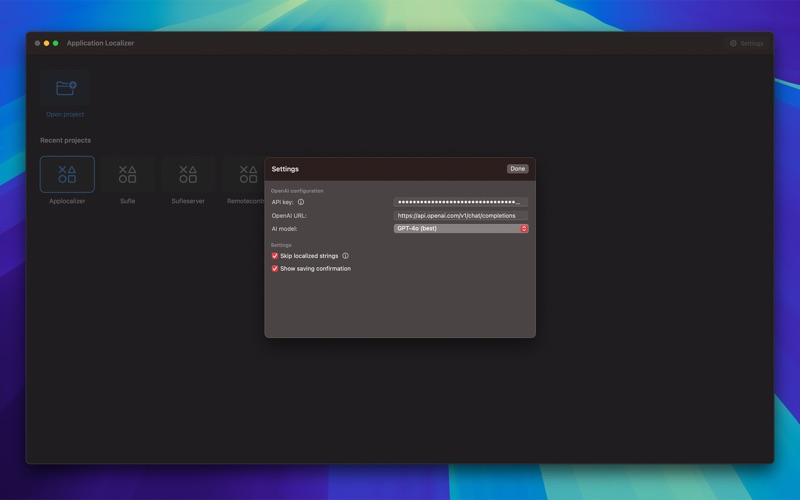Click the info icon beside Skip localized strings
The height and width of the screenshot is (500, 800).
tap(345, 256)
